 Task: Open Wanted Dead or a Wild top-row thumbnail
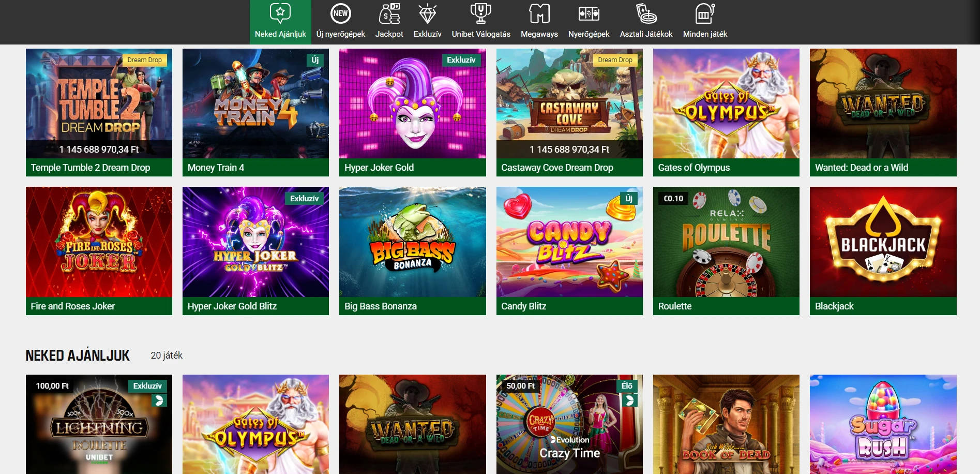pos(883,103)
